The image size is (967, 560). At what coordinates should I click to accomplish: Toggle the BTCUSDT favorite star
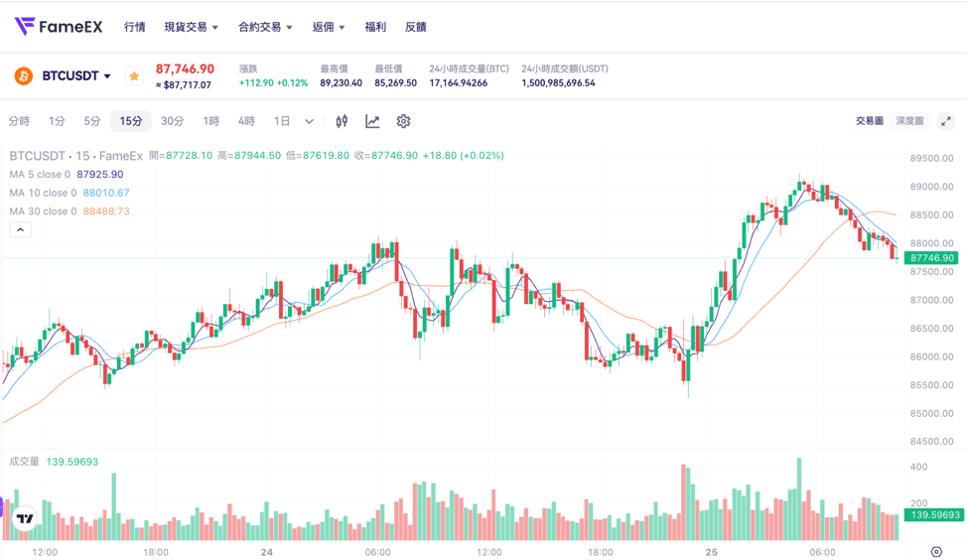click(134, 76)
